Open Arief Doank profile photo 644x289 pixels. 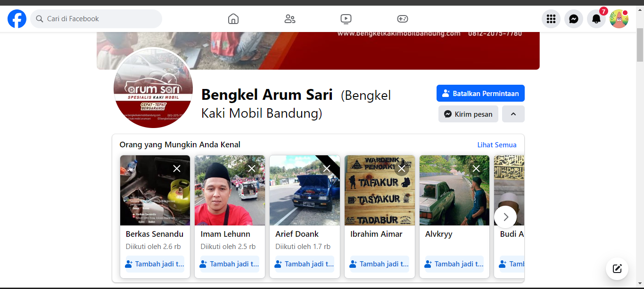(x=305, y=190)
